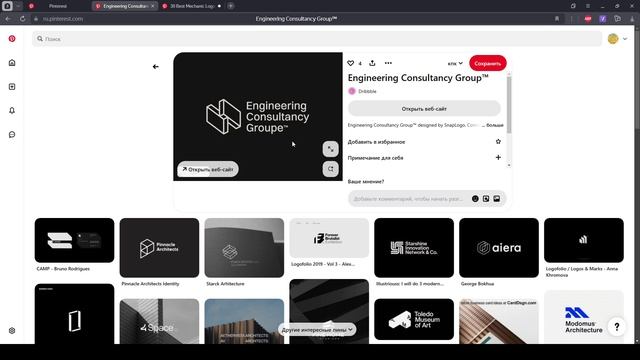Bookmark this page in address bar
The width and height of the screenshot is (640, 360).
tap(557, 19)
